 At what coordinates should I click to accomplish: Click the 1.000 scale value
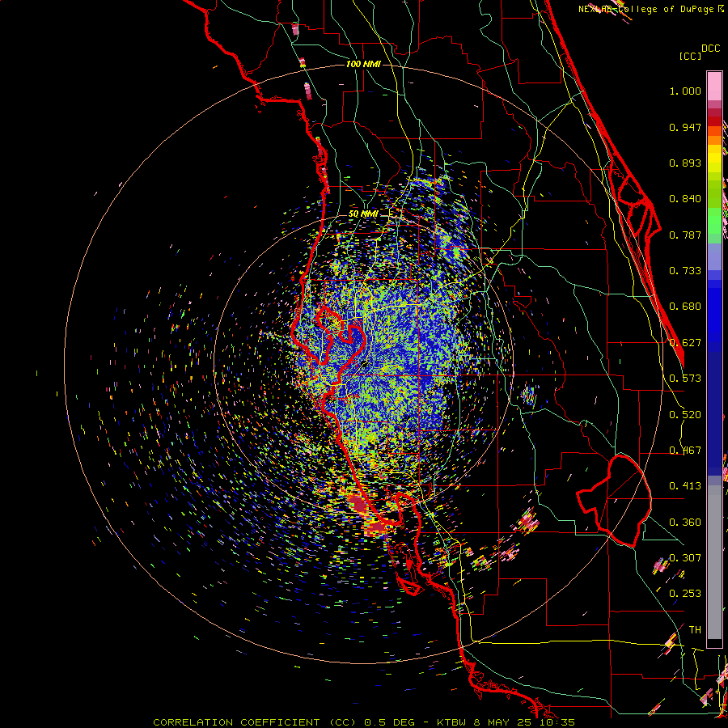click(x=685, y=91)
